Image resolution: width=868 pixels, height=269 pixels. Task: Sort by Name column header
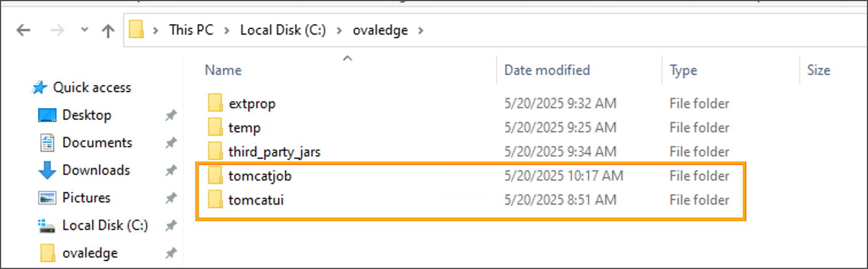tap(223, 70)
